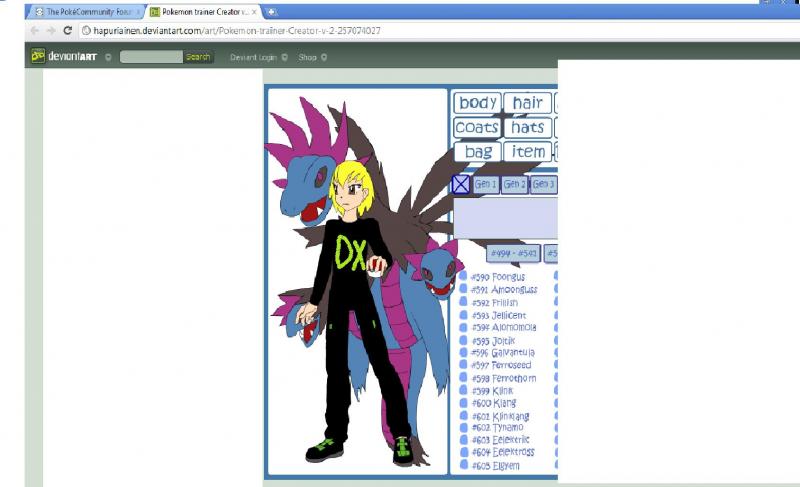Screen dimensions: 800x487
Task: Click the #600 Klang text
Action: click(494, 403)
